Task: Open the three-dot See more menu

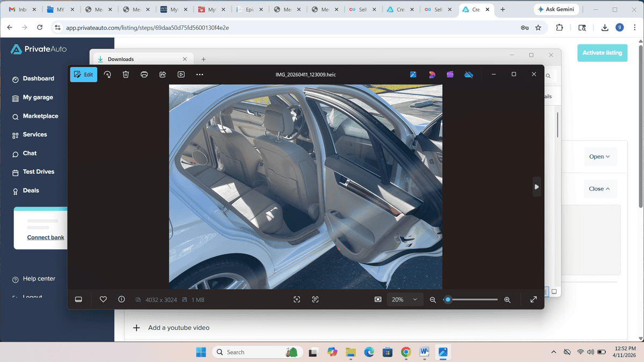Action: pyautogui.click(x=200, y=75)
